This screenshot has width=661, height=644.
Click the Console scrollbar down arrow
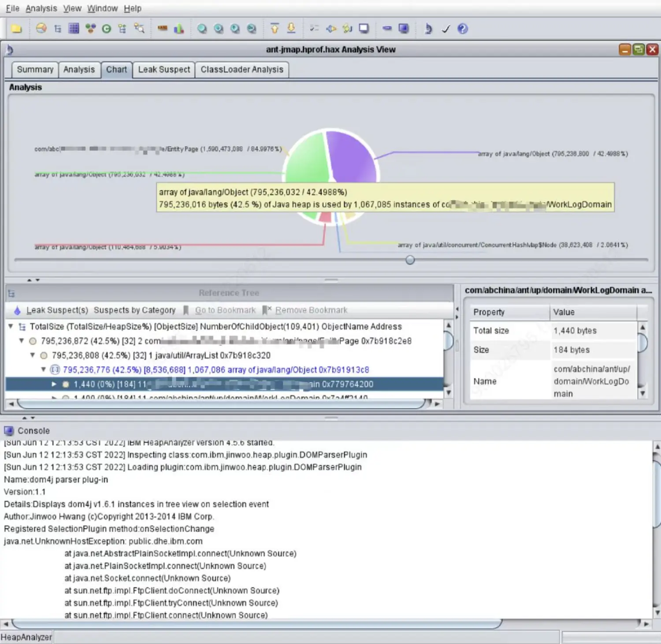click(657, 612)
